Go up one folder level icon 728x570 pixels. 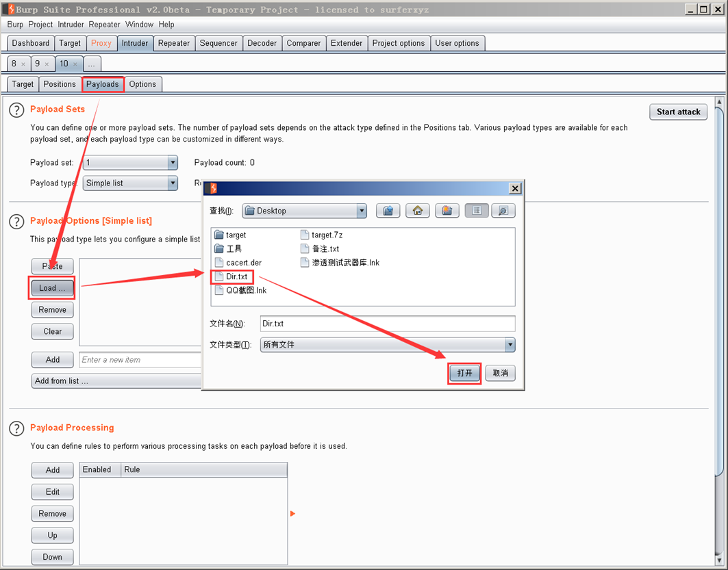pyautogui.click(x=388, y=211)
